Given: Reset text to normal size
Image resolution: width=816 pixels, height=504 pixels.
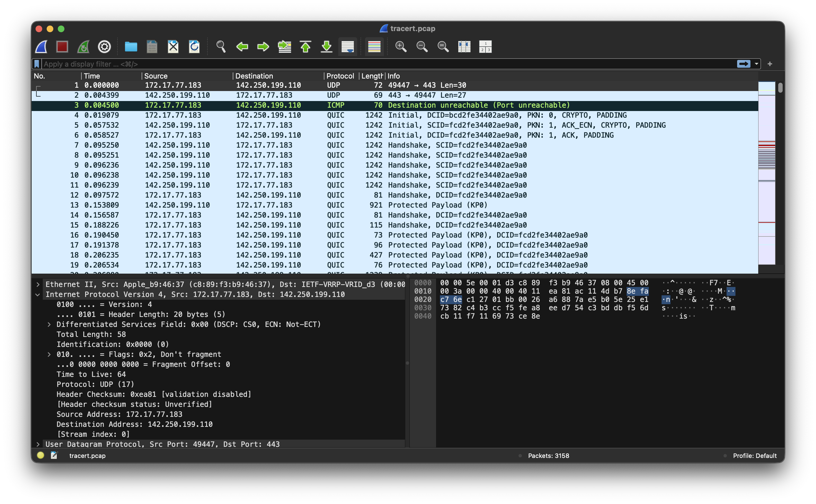Looking at the screenshot, I should click(x=443, y=47).
